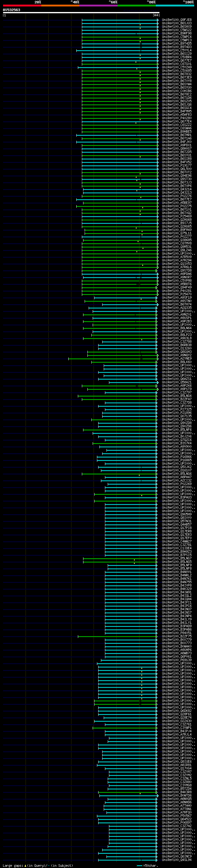Select the UniRef100_B2ZF75 label
Screen dimensions: 197x868
click(177, 636)
